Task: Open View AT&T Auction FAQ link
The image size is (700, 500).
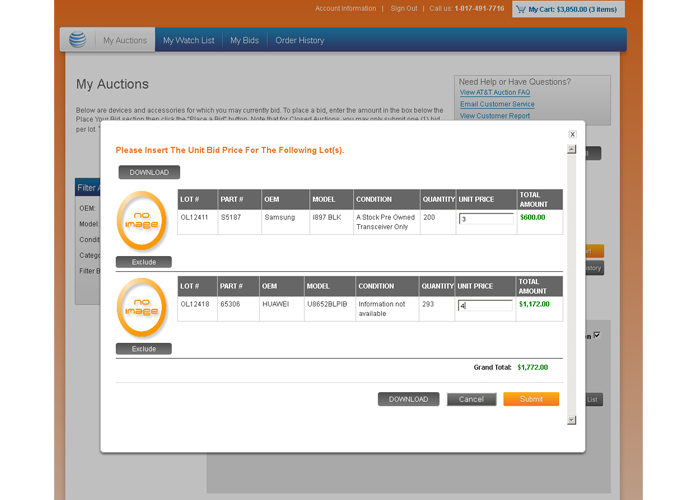Action: [x=495, y=92]
